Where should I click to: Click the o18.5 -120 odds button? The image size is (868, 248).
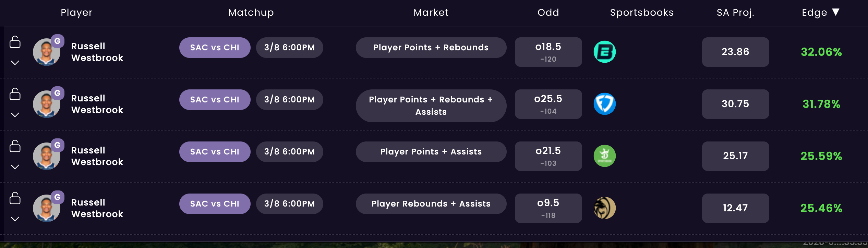(548, 52)
